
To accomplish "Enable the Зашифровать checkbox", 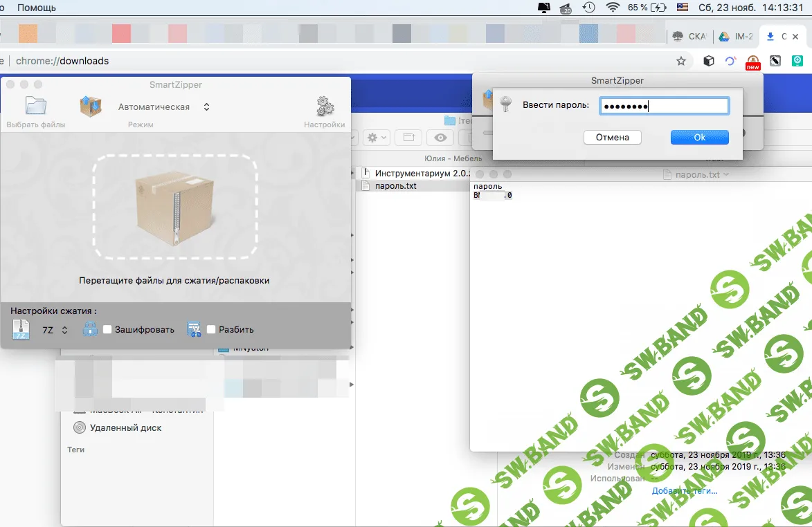I will (x=107, y=330).
